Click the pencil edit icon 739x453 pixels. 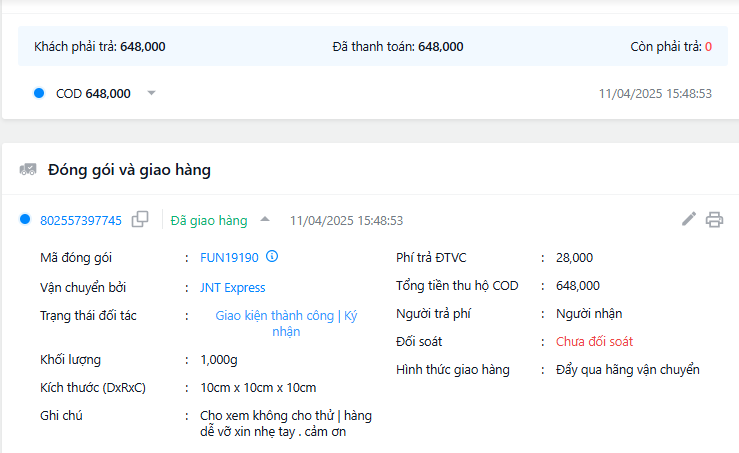point(689,219)
